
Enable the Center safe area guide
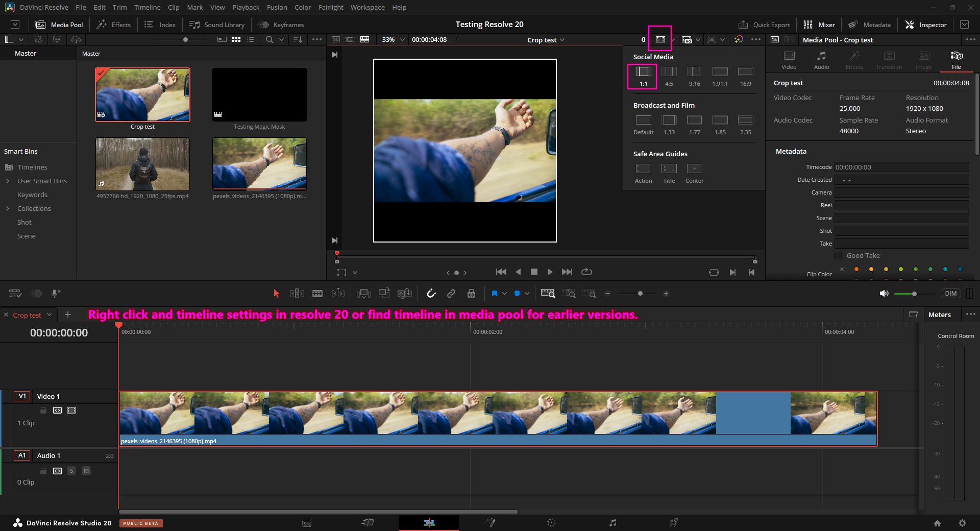(694, 173)
